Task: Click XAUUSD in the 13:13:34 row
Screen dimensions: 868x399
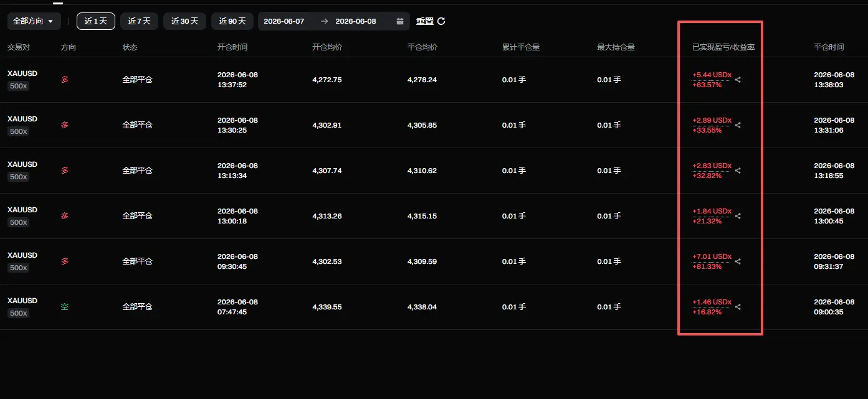Action: click(22, 164)
